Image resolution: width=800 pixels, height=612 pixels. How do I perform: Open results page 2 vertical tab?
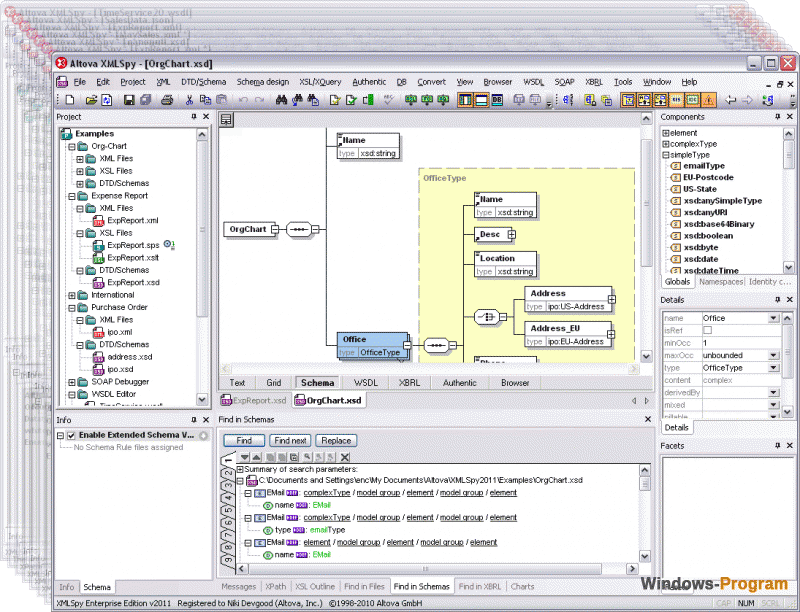[x=229, y=473]
